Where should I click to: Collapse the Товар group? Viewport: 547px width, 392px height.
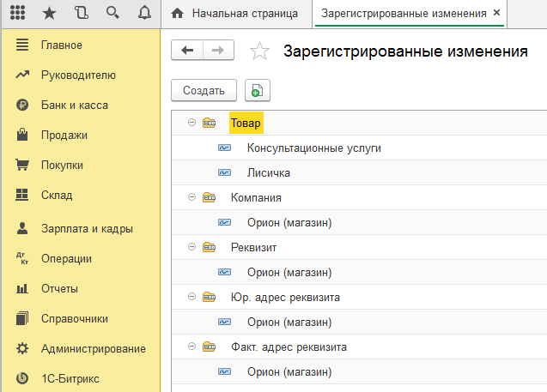coord(191,123)
